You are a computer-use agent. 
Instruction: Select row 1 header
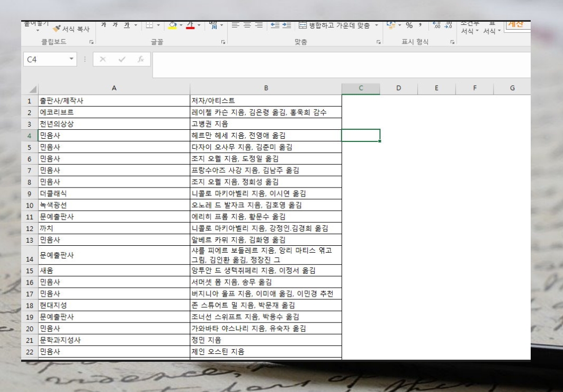(30, 101)
